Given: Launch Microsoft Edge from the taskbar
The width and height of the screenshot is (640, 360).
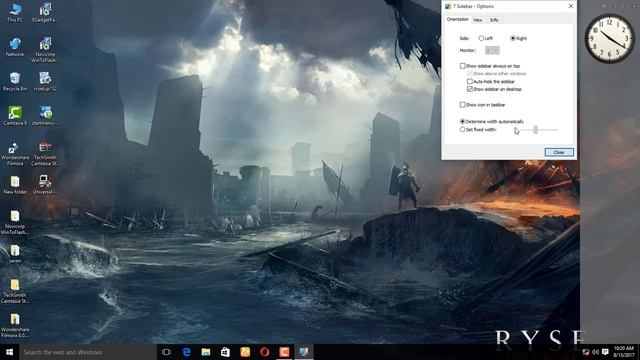Looking at the screenshot, I should coord(186,352).
